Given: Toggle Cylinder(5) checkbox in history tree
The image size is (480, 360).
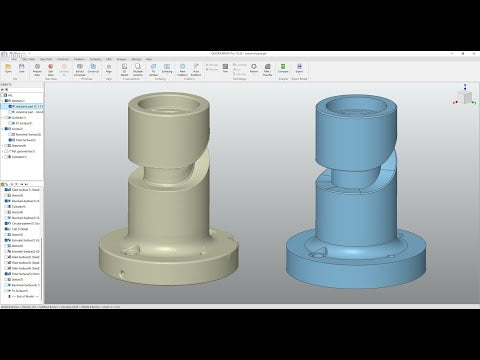Looking at the screenshot, I should pos(6,207).
